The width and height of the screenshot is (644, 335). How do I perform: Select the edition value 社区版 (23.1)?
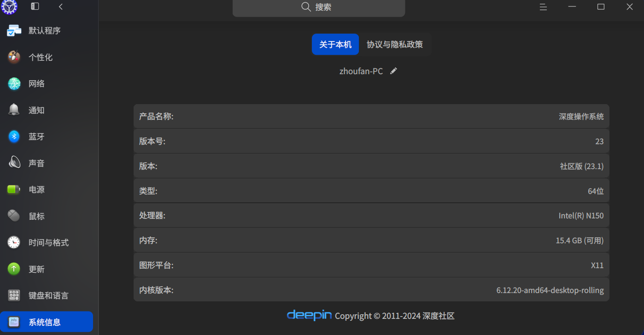(x=582, y=166)
